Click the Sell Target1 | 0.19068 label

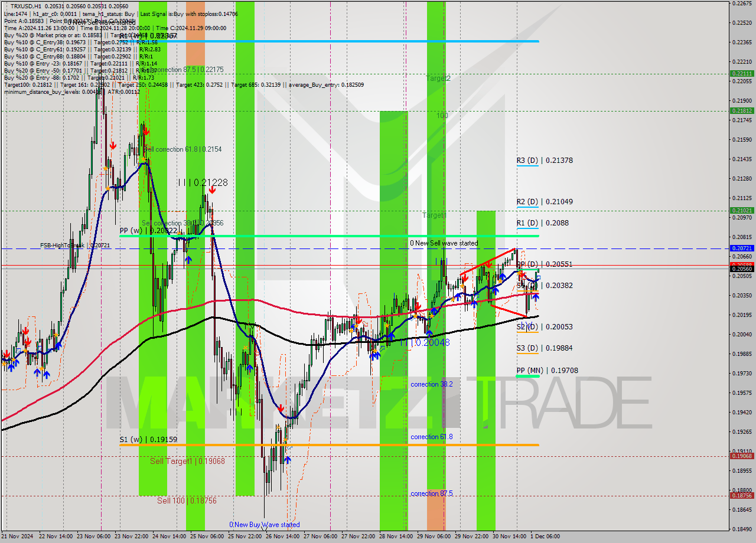(x=187, y=460)
